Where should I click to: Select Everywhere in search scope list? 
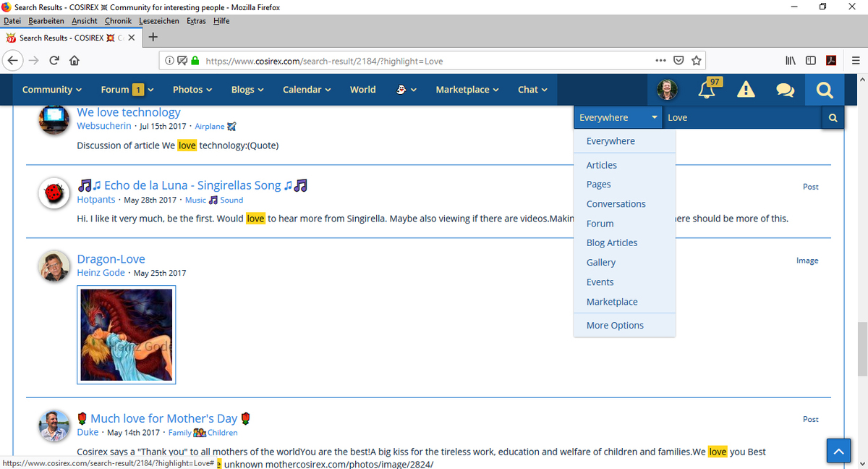[624, 141]
